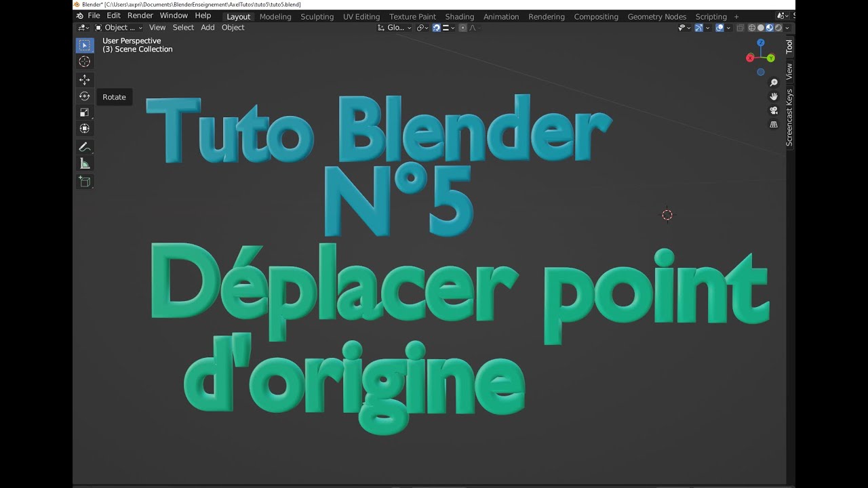
Task: Open the viewport Add menu
Action: point(208,28)
